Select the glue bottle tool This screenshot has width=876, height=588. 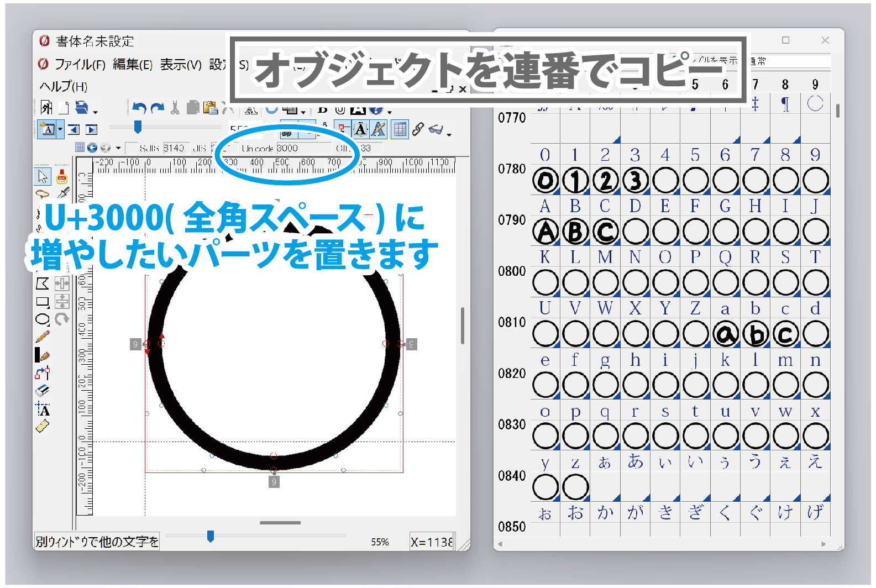pos(62,176)
